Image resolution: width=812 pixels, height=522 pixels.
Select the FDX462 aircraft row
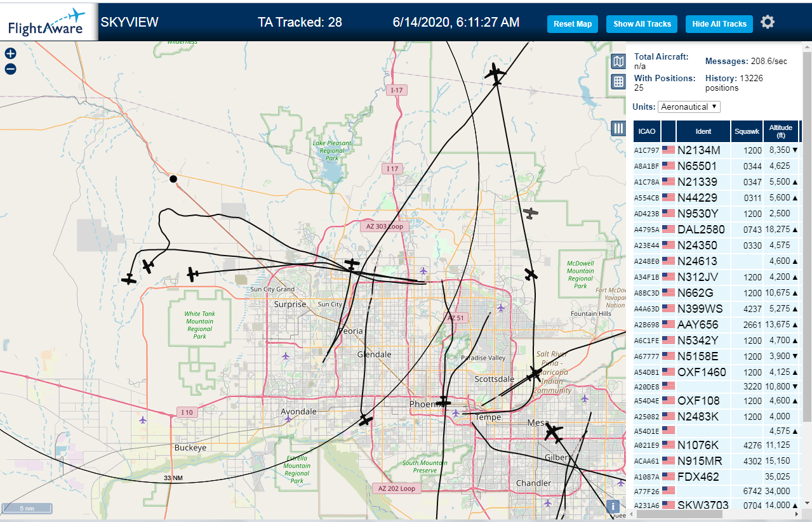[x=717, y=476]
